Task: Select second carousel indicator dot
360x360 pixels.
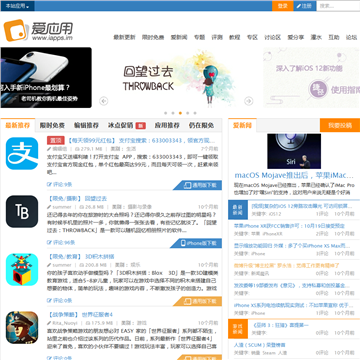Action: tap(173, 113)
